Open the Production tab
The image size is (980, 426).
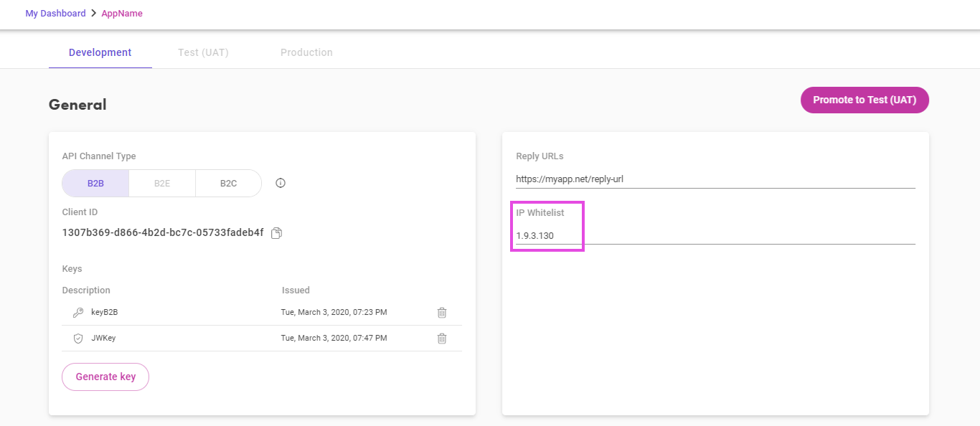pos(306,52)
